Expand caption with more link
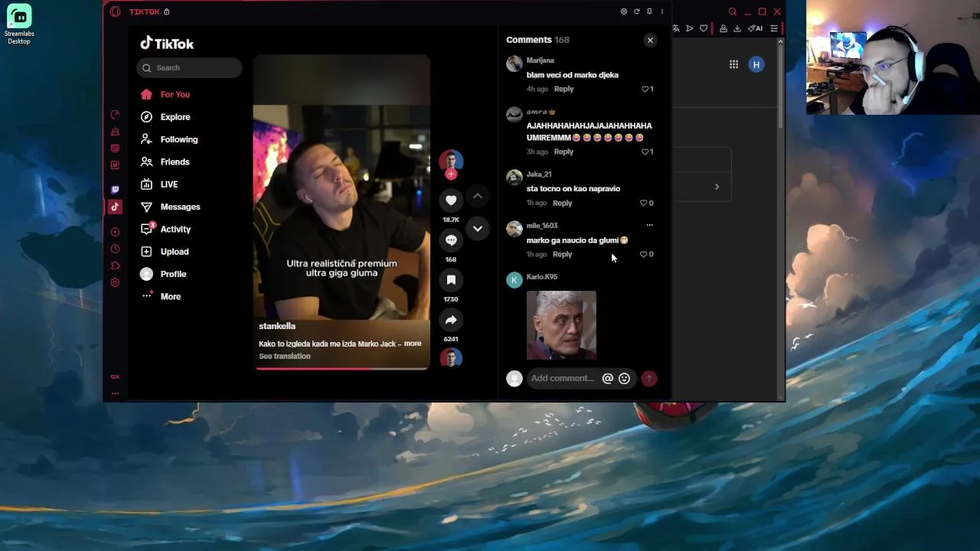 click(x=413, y=344)
